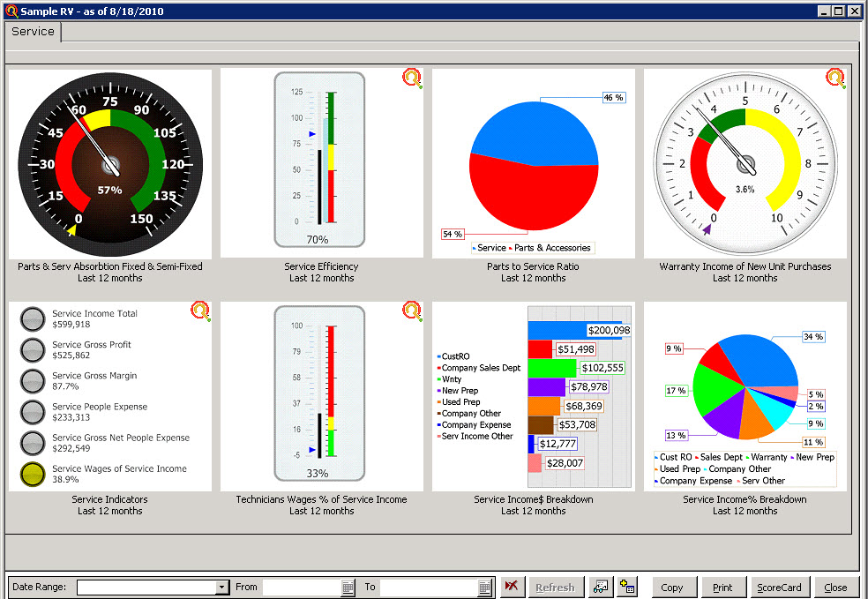Click the red X clear-dates icon
868x599 pixels.
512,586
